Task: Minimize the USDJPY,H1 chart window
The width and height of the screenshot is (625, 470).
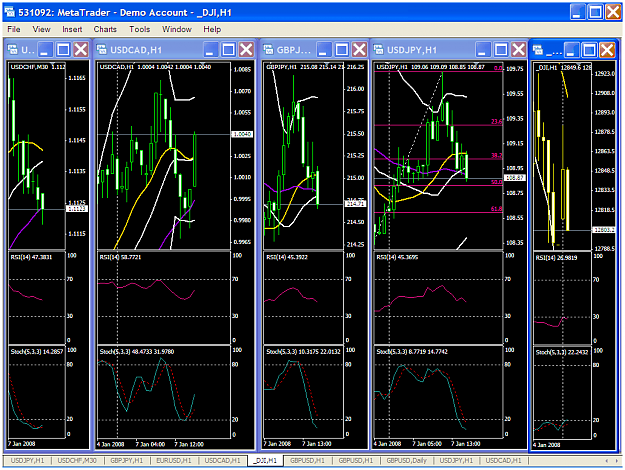Action: [x=483, y=49]
